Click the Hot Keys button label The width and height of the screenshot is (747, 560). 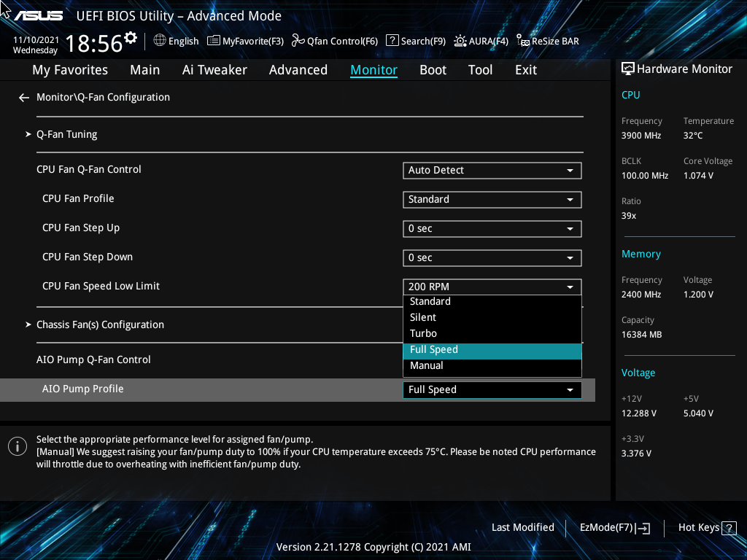698,528
